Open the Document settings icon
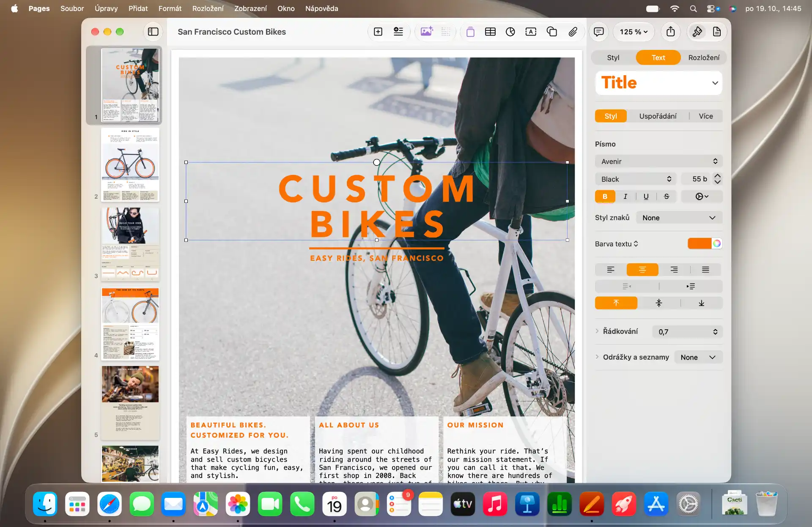812x527 pixels. click(717, 32)
